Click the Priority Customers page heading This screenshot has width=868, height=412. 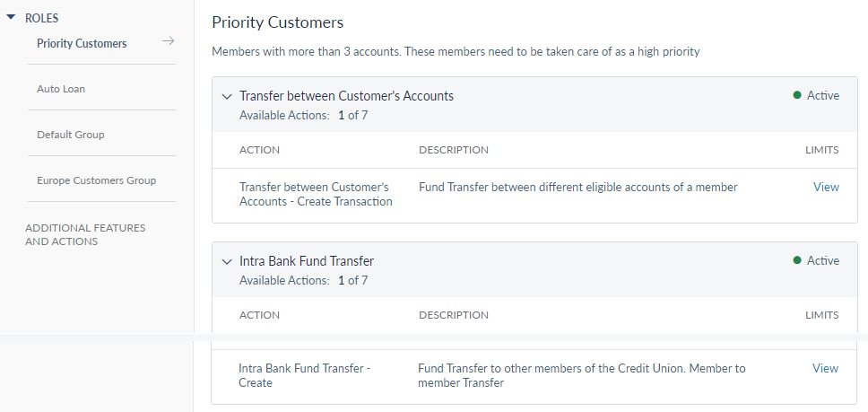[x=277, y=22]
